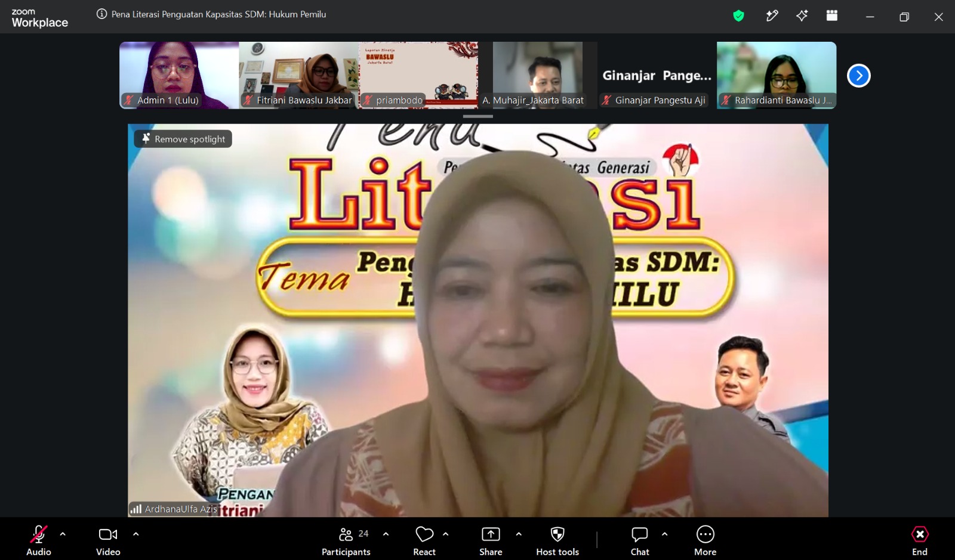Open the More options menu
Image resolution: width=955 pixels, height=560 pixels.
705,540
